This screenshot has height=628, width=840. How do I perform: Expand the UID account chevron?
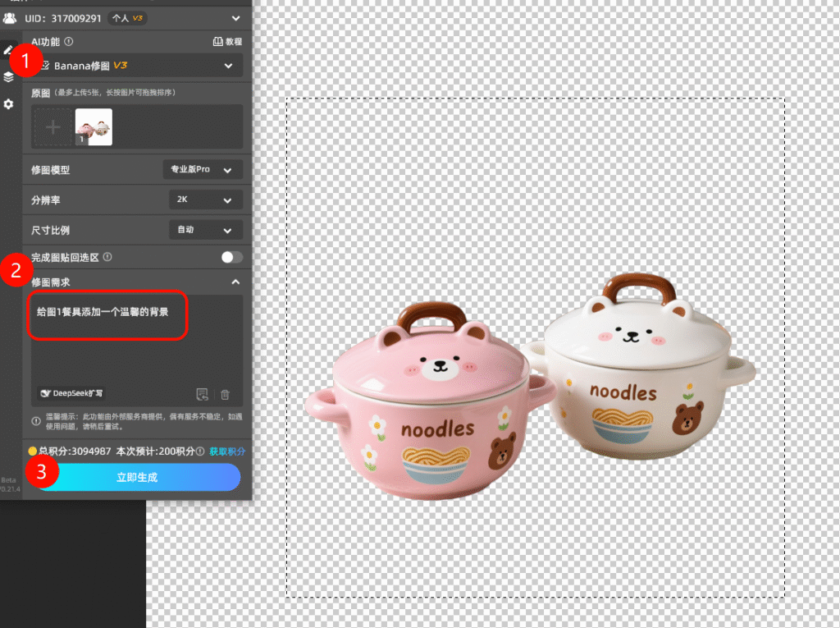[236, 17]
